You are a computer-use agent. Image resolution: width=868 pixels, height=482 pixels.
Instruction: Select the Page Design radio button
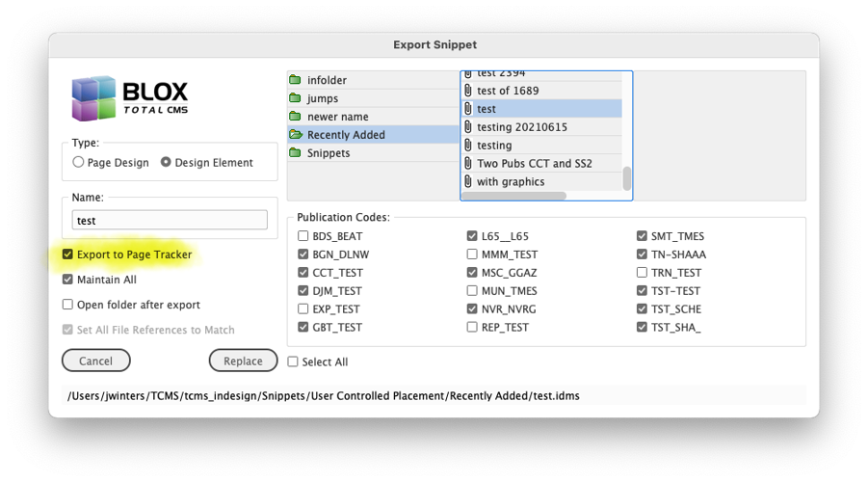78,162
